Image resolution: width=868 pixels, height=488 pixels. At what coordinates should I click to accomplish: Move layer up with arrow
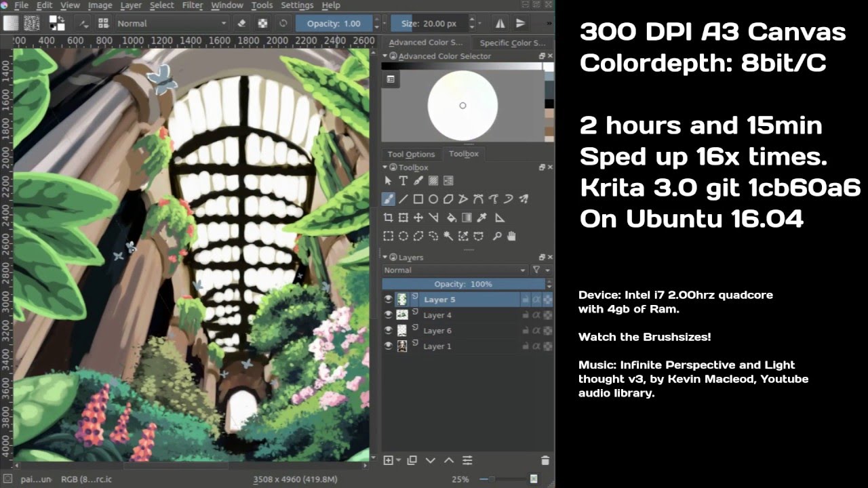click(448, 460)
